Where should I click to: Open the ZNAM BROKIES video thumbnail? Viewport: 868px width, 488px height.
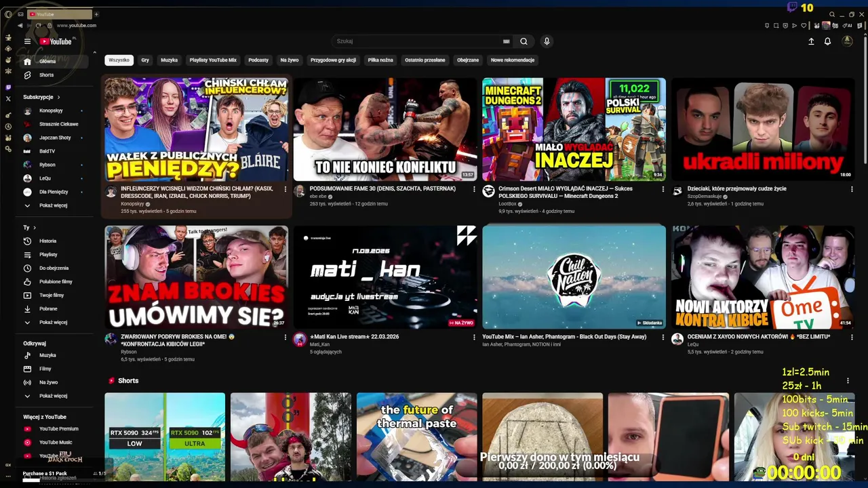click(x=196, y=277)
